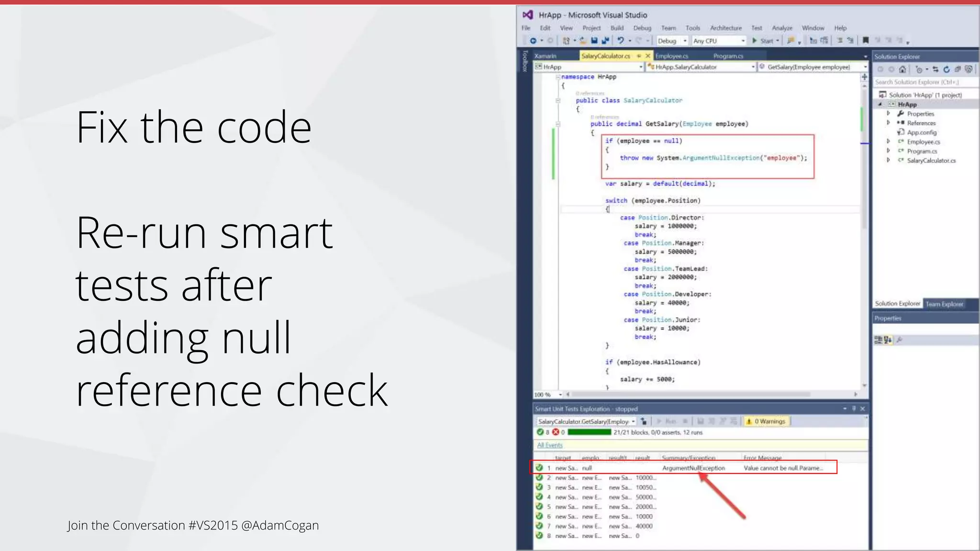Collapse the SalaryCalculator class code region
This screenshot has height=551, width=980.
click(558, 100)
